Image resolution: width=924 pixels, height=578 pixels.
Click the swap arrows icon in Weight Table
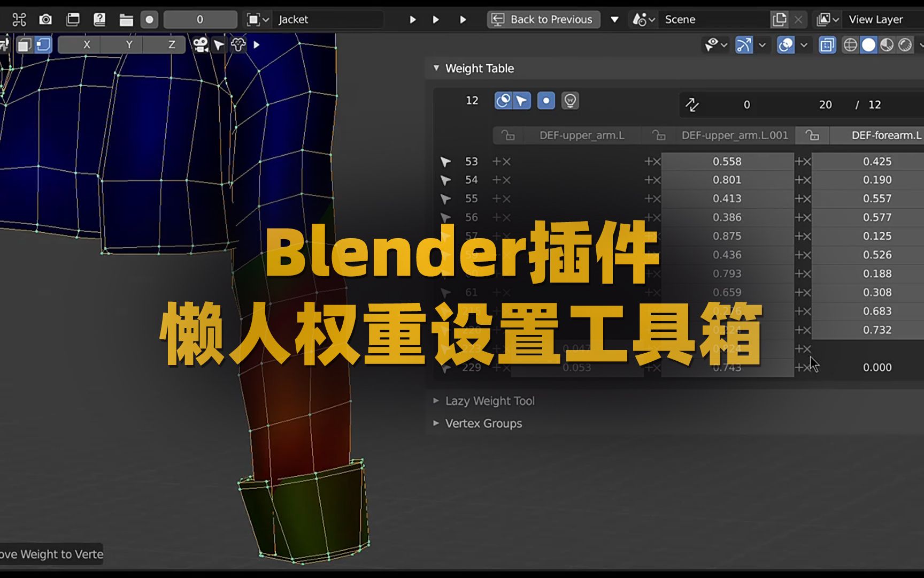[x=692, y=104]
